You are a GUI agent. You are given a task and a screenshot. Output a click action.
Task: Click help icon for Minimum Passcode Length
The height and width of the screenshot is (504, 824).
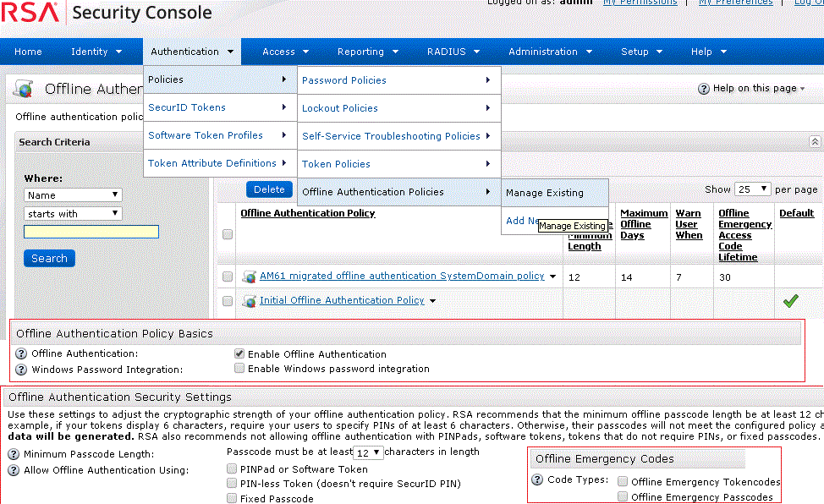point(13,454)
